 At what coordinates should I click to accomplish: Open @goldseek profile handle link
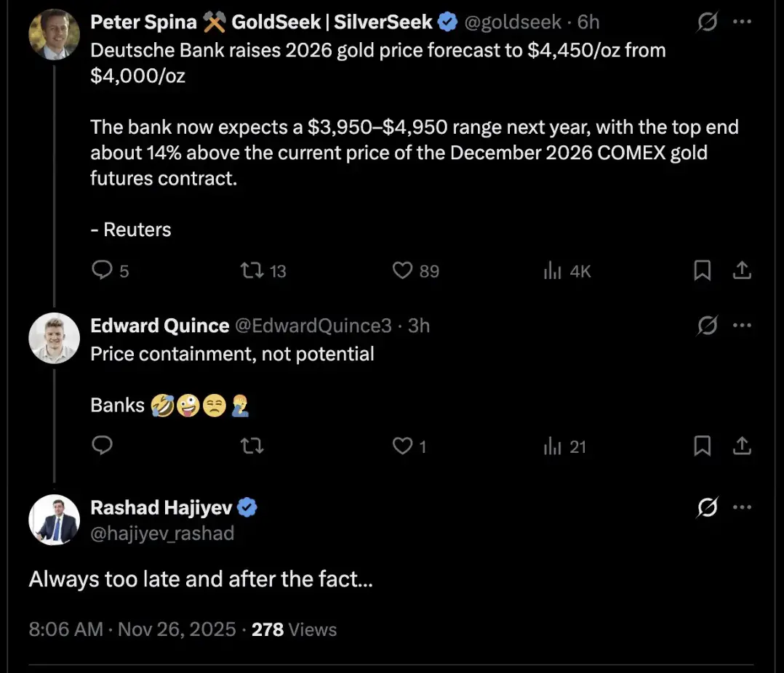(x=513, y=23)
